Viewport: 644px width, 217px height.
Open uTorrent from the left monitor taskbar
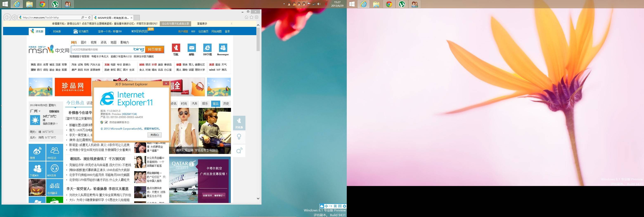[55, 4]
